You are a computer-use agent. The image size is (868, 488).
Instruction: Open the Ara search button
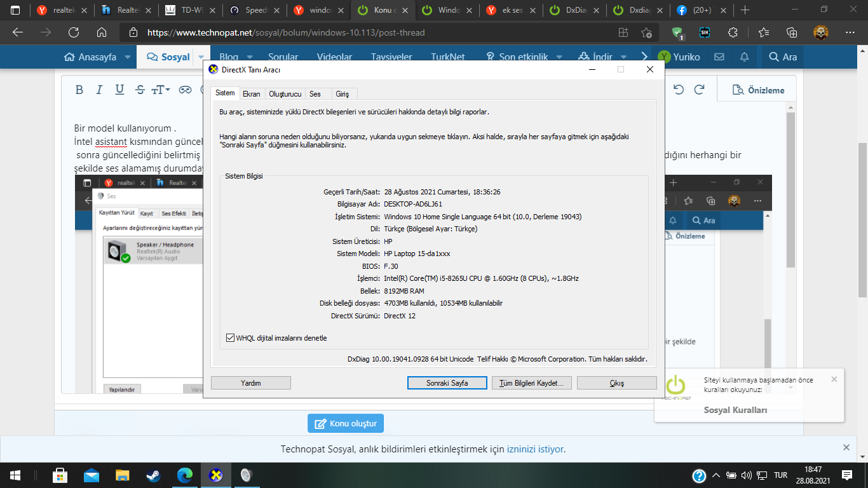click(x=783, y=57)
